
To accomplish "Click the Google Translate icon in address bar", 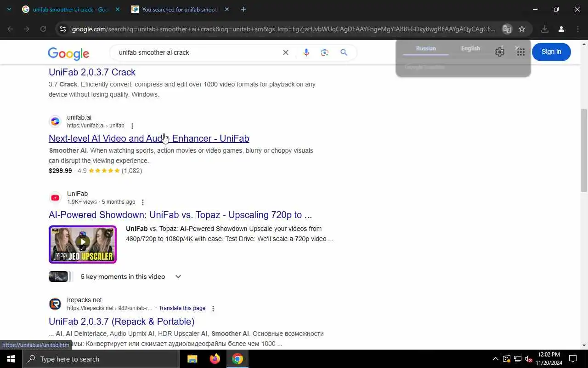I will (507, 29).
